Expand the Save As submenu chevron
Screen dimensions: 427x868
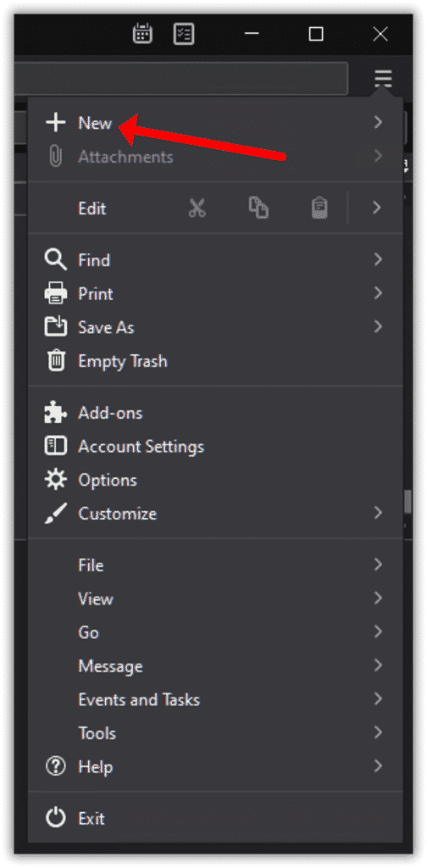coord(378,326)
